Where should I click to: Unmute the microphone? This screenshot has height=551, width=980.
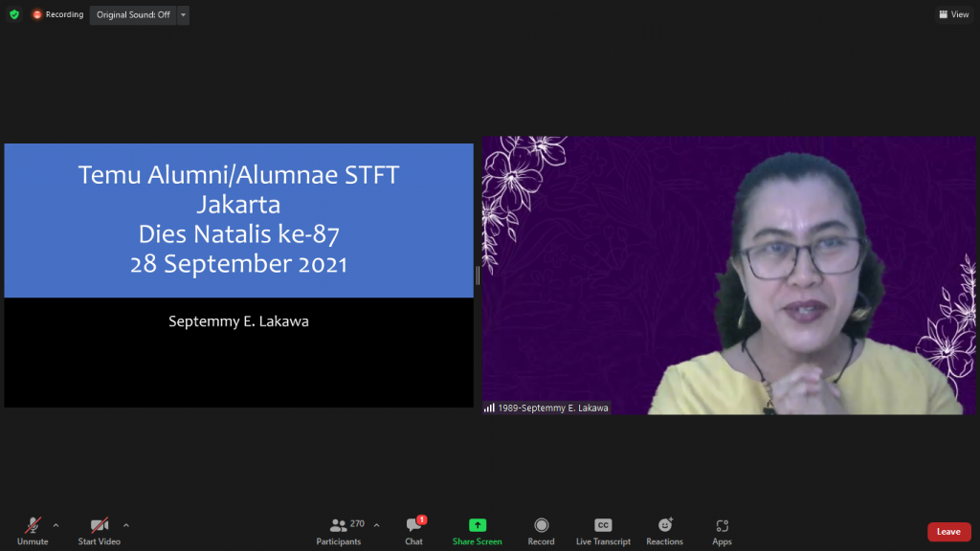(33, 532)
